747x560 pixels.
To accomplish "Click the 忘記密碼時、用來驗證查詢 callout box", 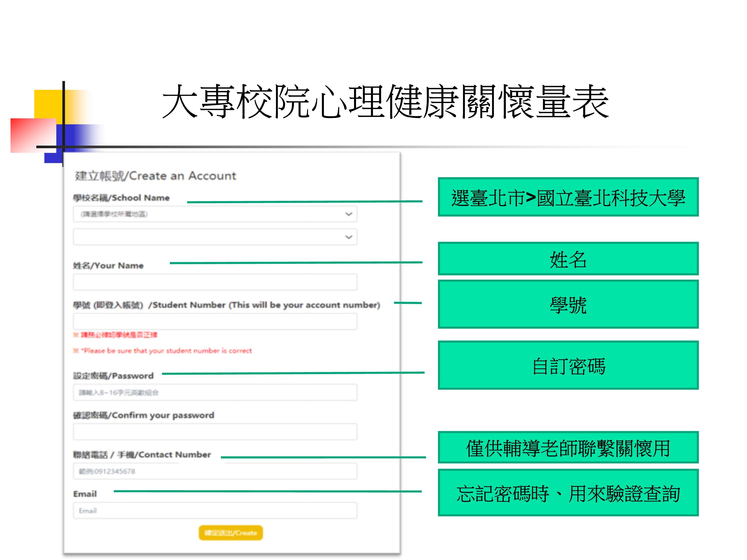I will tap(568, 493).
